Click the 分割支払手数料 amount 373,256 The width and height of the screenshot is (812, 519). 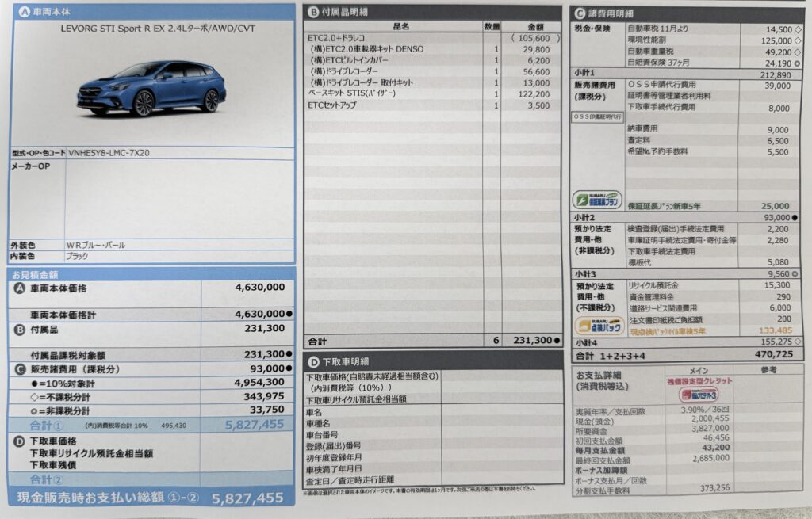tap(714, 487)
